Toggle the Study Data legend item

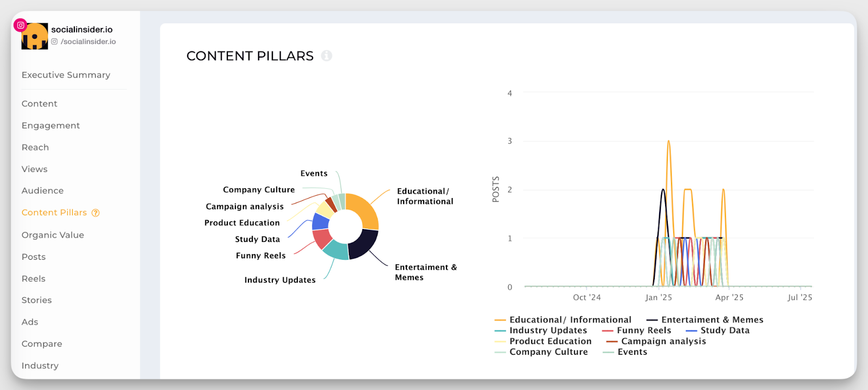[x=724, y=330]
